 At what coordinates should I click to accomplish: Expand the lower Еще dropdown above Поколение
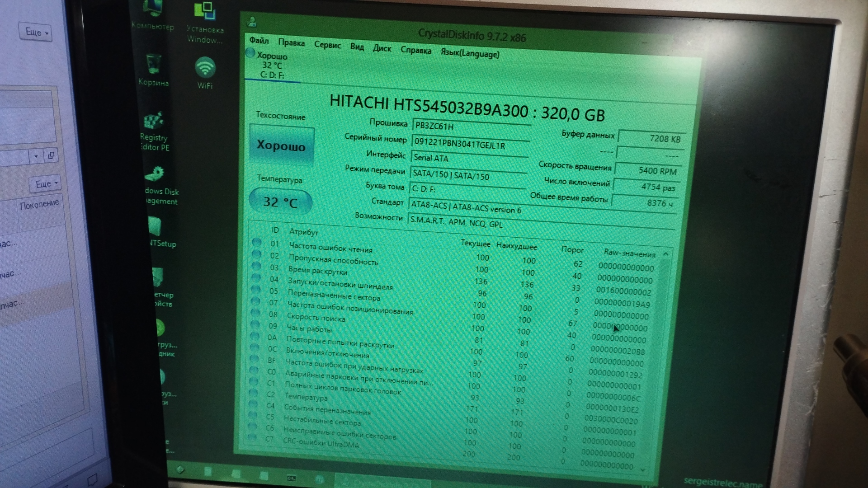click(46, 183)
